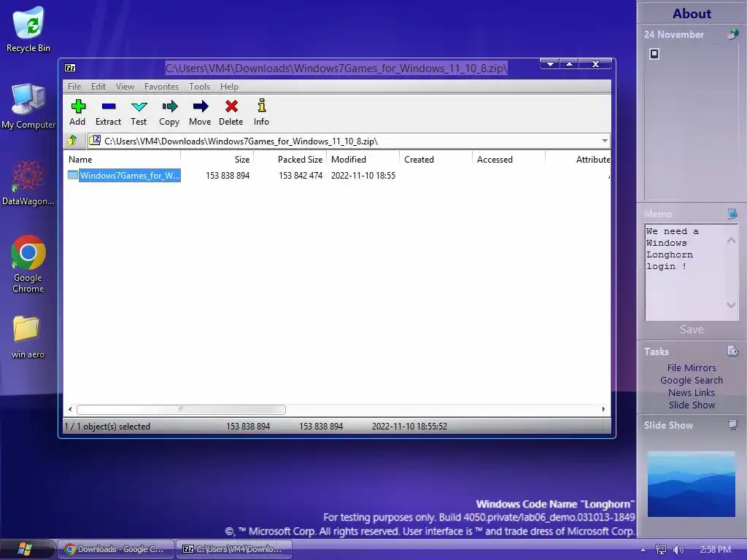Go up one folder level icon
Screen dimensions: 747x560
72,141
